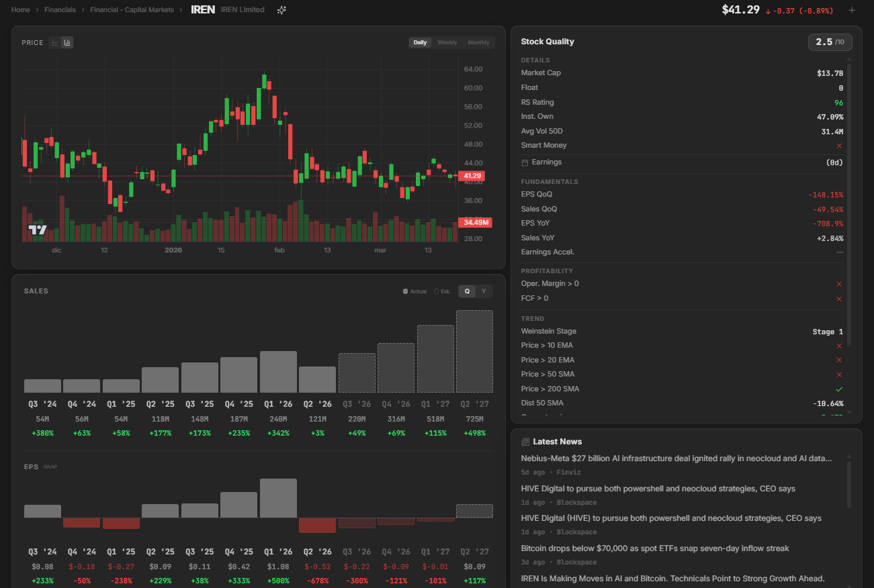This screenshot has height=588, width=874.
Task: Click the green check for Price > 200 SMA
Action: pyautogui.click(x=839, y=389)
